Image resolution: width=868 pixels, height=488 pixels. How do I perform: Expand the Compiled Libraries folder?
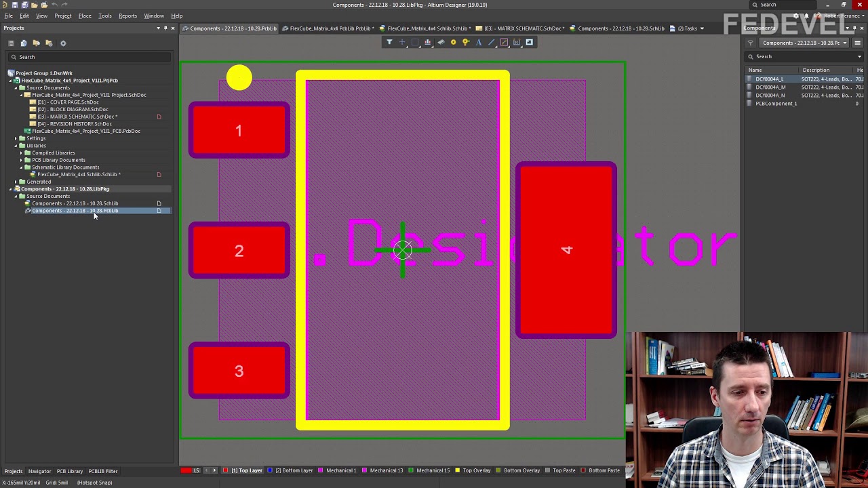coord(22,153)
